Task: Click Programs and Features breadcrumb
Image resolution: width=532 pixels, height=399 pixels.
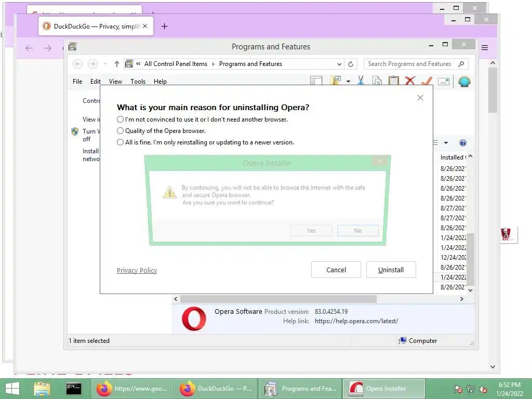Action: (x=250, y=64)
